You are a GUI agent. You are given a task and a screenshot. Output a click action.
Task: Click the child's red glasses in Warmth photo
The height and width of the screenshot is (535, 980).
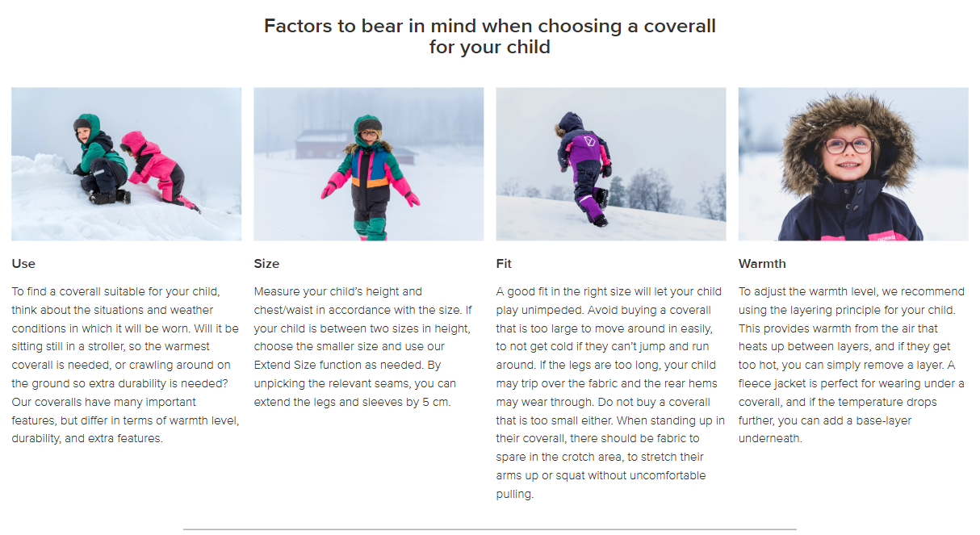848,146
